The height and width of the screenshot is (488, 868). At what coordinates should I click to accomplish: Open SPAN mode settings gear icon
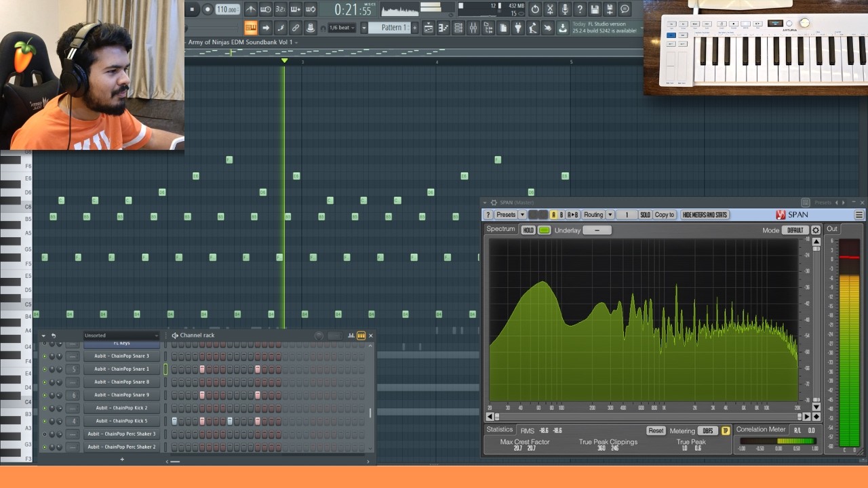click(816, 230)
